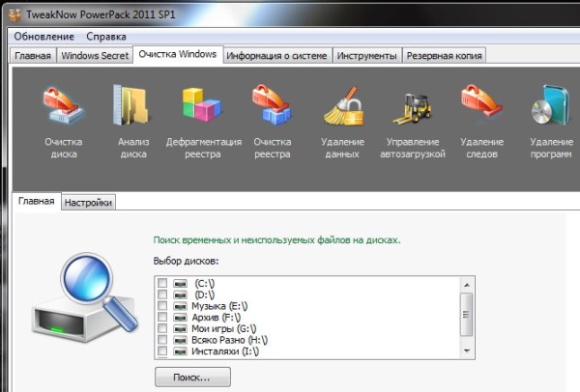The width and height of the screenshot is (580, 392).
Task: Open Управление автозагрузкой forklift icon
Action: tap(413, 108)
